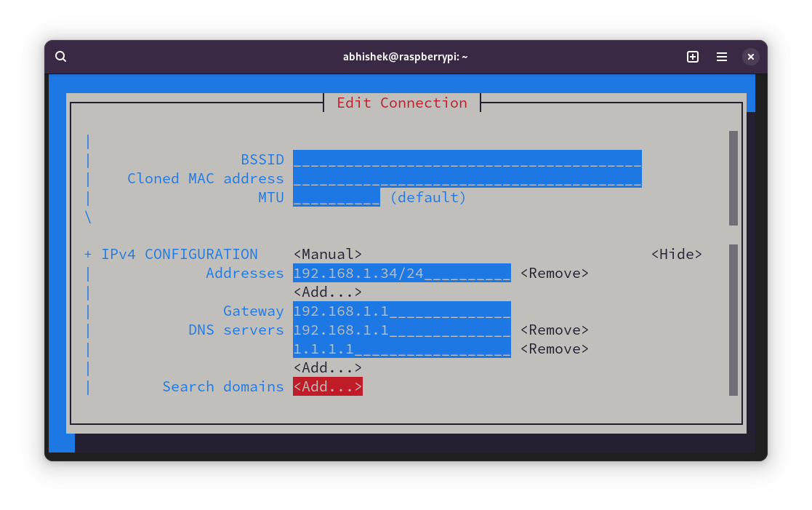Collapse the IPv4 CONFIGURATION section via Hide

click(x=677, y=254)
